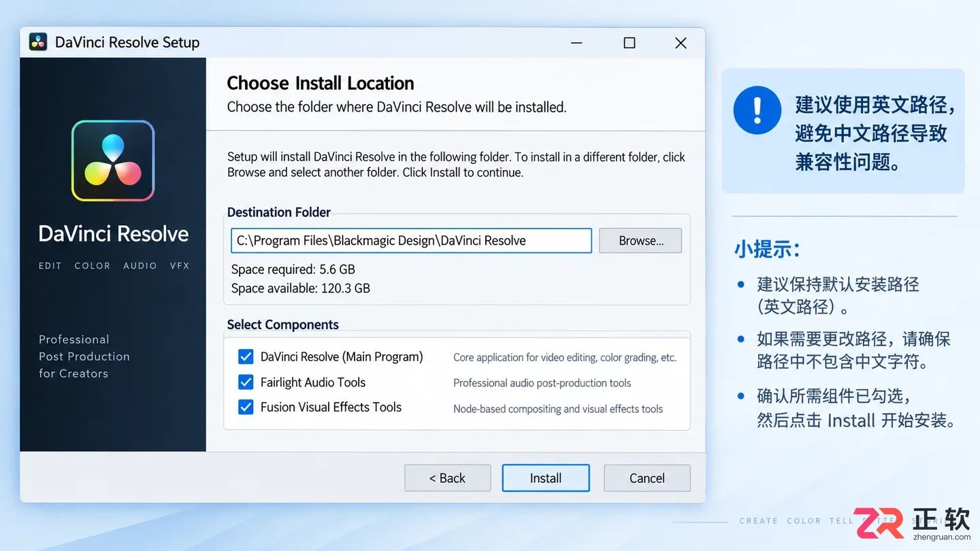Click the Fairlight Audio Tools label

(x=313, y=382)
